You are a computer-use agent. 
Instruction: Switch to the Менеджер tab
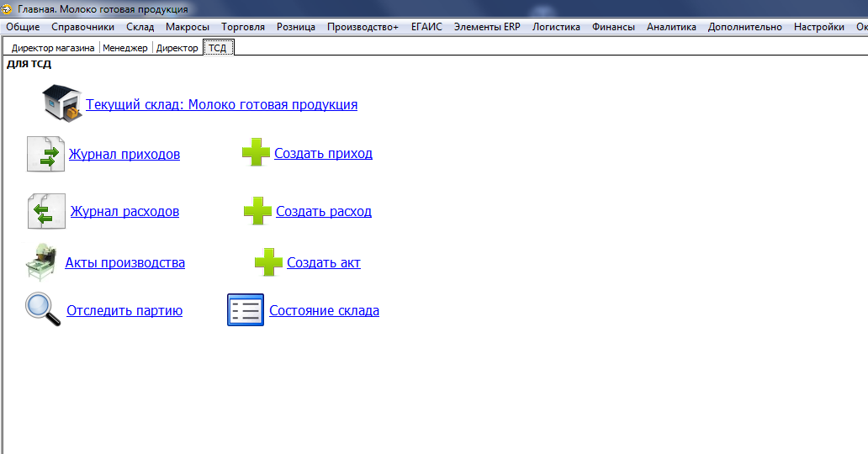click(125, 48)
